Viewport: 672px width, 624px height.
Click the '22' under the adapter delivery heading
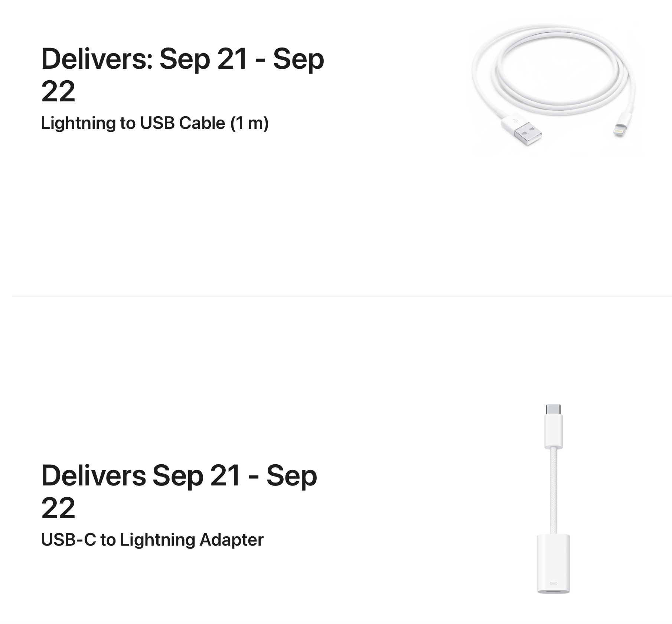pyautogui.click(x=58, y=508)
